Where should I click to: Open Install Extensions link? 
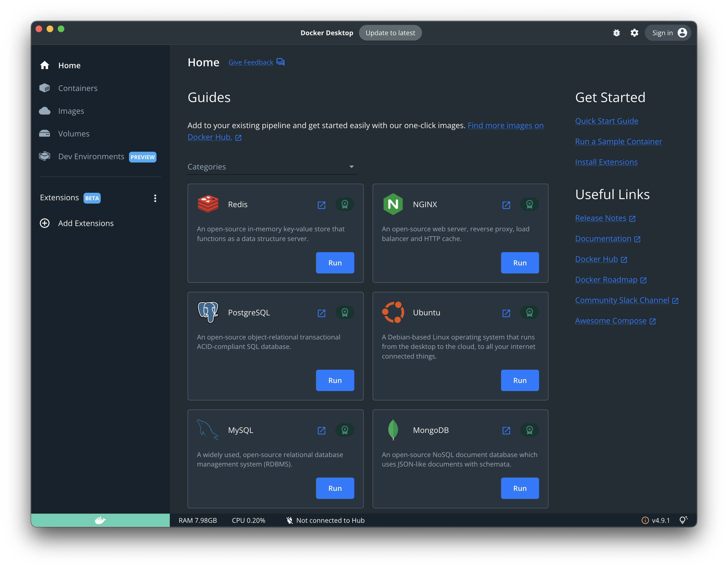pos(606,162)
